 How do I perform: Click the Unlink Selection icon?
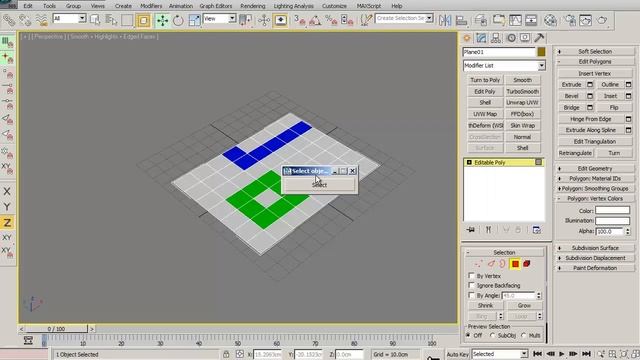click(25, 20)
